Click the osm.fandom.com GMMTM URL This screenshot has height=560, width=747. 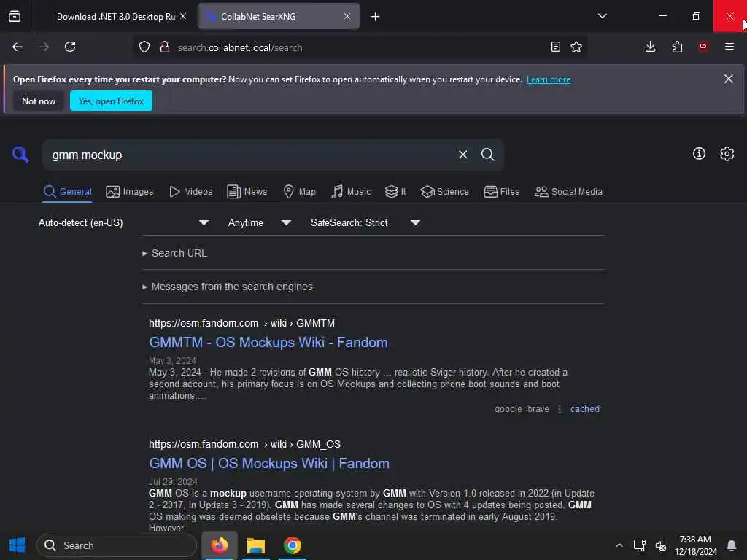tap(241, 323)
